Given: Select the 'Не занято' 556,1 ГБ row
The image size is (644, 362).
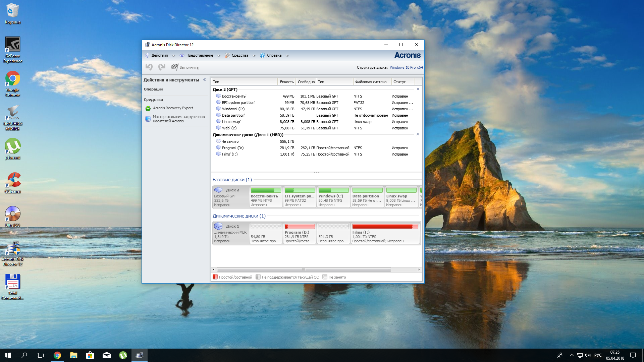Looking at the screenshot, I should click(x=316, y=141).
